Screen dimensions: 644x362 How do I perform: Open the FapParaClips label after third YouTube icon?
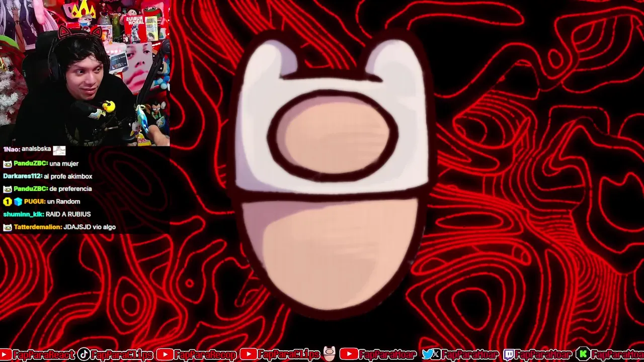288,355
